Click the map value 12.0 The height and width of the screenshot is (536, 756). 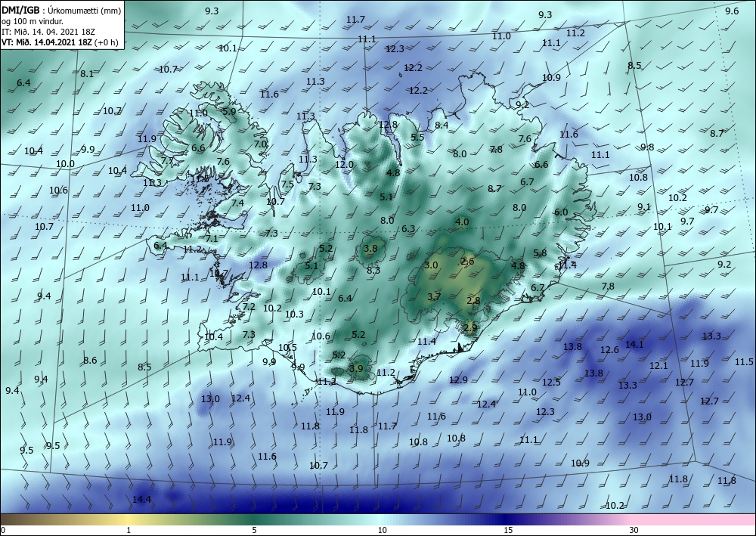[x=344, y=164]
